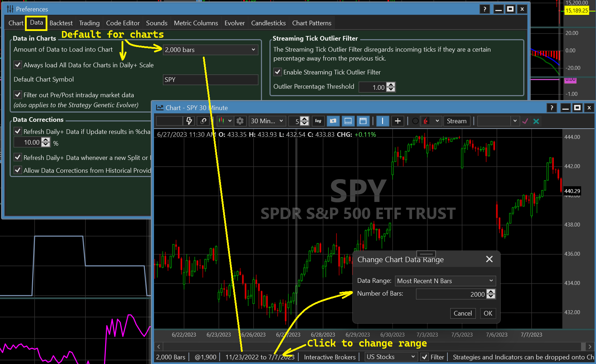The image size is (596, 364).
Task: Click the @1,900 status bar entry
Action: [x=206, y=357]
